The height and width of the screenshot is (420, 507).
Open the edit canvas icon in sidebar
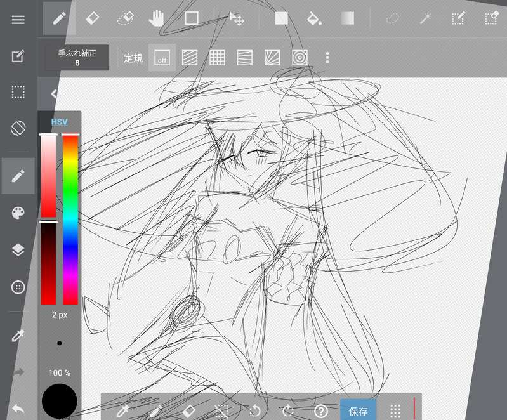click(18, 56)
